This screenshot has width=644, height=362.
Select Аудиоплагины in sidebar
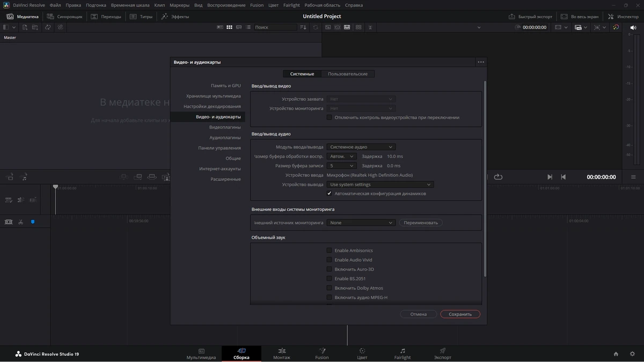point(225,137)
